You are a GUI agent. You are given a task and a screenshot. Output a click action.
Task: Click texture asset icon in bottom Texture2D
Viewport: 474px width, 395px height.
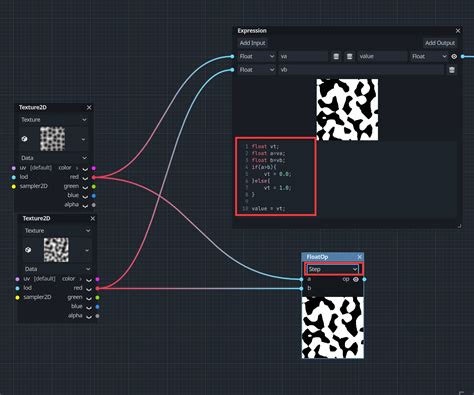click(28, 250)
